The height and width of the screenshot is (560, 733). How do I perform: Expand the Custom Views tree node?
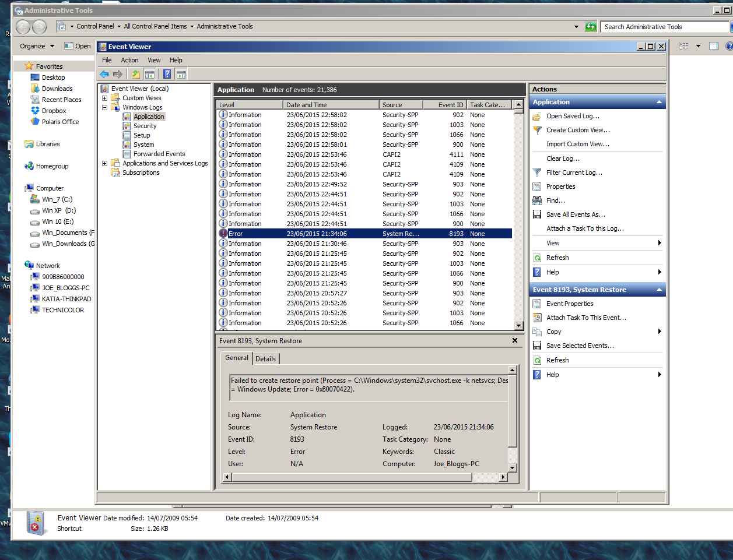[105, 98]
